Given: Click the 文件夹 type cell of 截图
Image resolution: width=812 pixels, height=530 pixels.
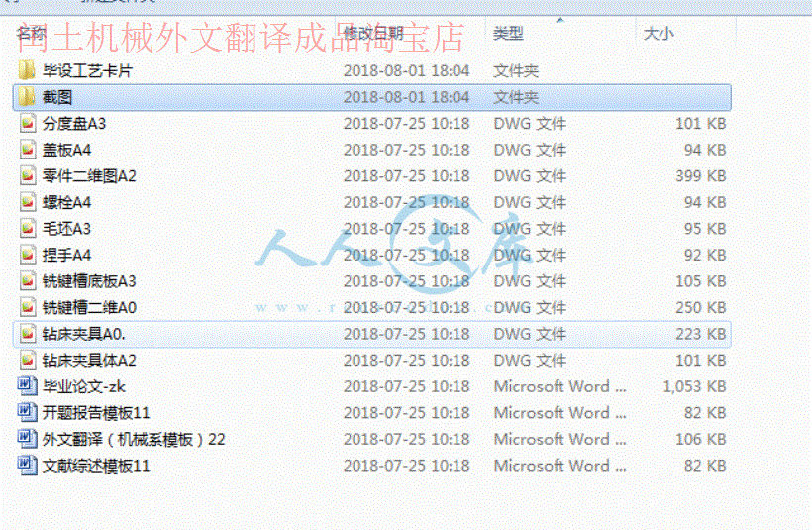Looking at the screenshot, I should point(516,97).
